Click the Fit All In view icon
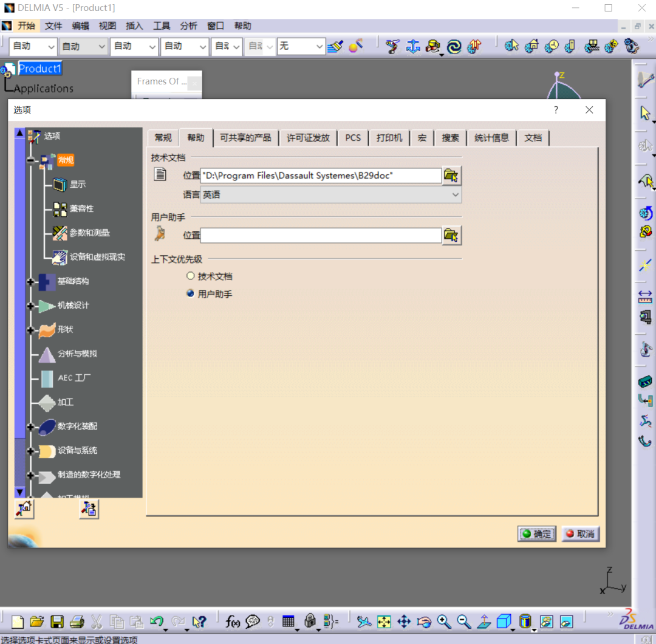This screenshot has height=644, width=656. [x=384, y=622]
